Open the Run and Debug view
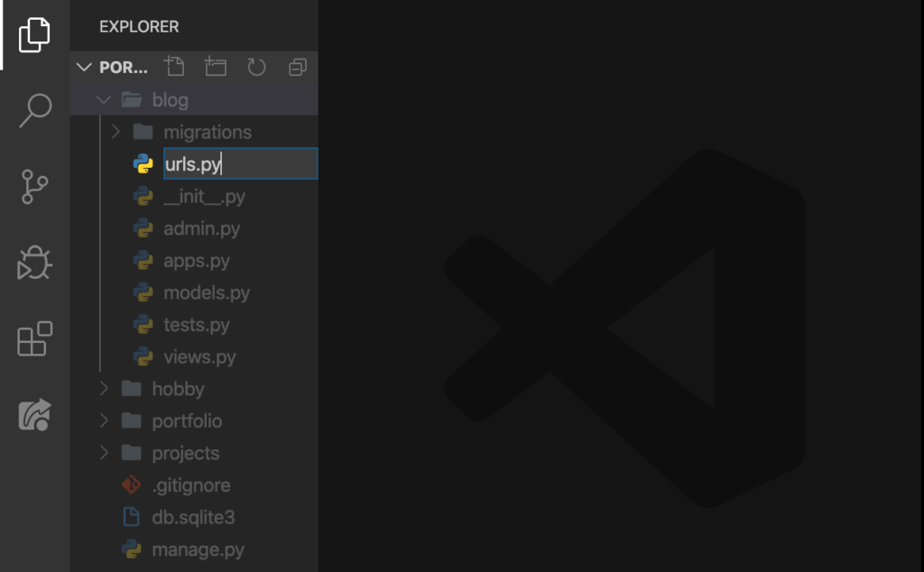 pos(34,263)
